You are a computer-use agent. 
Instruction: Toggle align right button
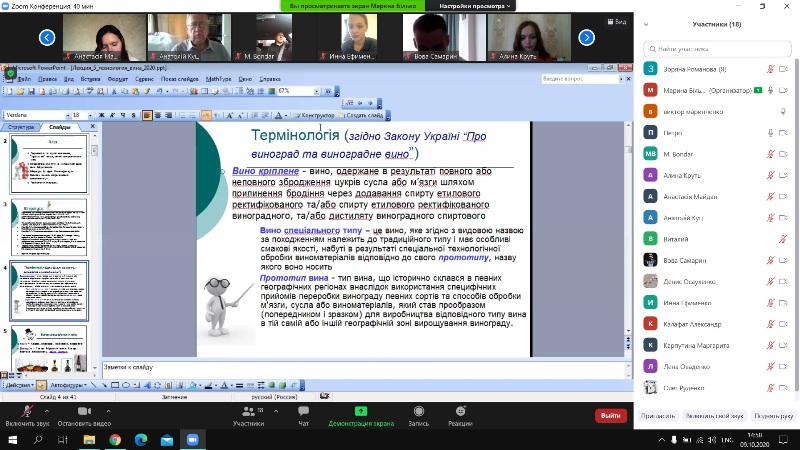coord(168,115)
